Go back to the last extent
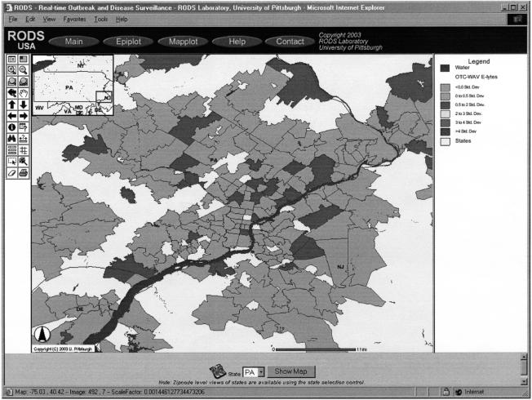Image resolution: width=532 pixels, height=400 pixels. tap(12, 93)
